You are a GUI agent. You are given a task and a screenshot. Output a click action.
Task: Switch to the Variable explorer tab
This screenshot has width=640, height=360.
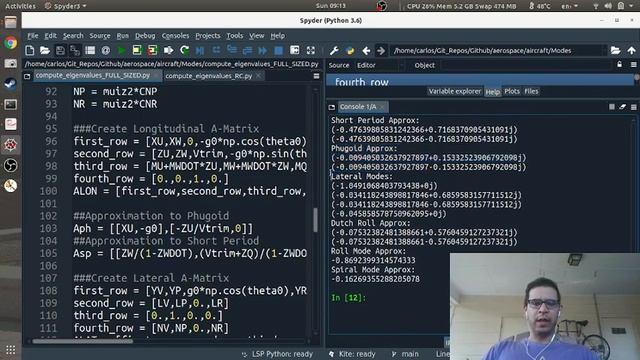pos(455,91)
